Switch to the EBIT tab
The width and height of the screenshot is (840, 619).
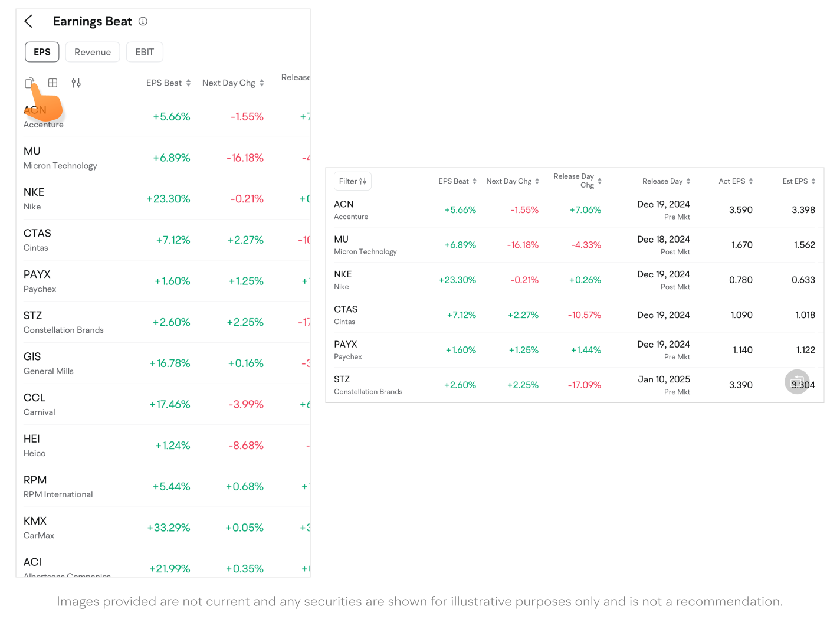click(145, 52)
